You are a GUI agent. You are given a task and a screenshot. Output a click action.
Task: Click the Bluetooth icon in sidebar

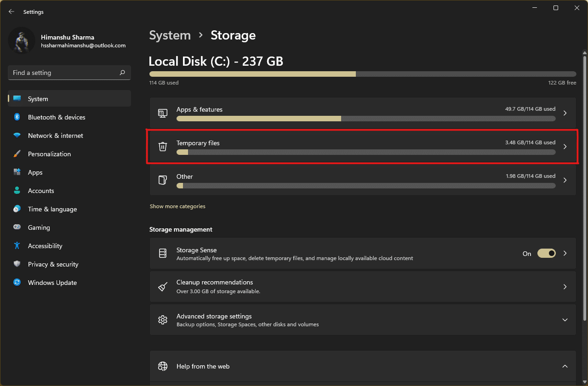pyautogui.click(x=17, y=117)
